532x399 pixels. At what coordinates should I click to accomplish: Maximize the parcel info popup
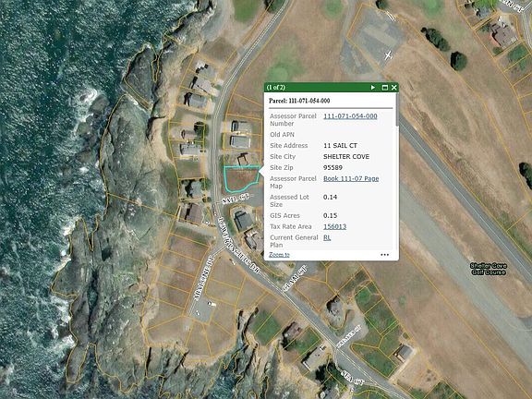pos(385,88)
